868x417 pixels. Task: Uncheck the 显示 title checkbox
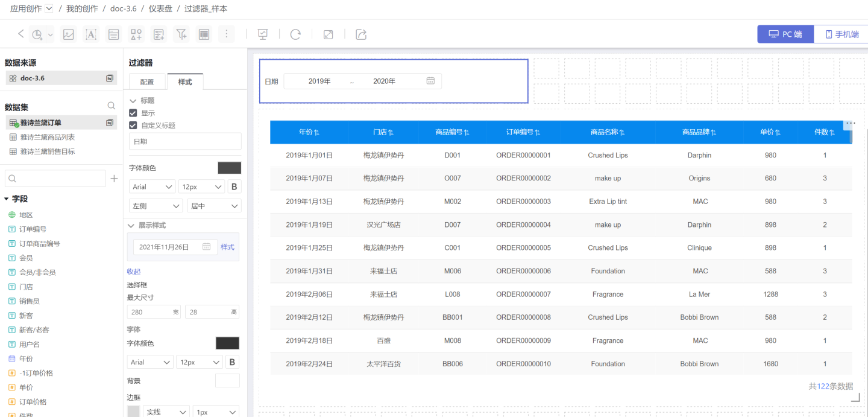tap(133, 113)
